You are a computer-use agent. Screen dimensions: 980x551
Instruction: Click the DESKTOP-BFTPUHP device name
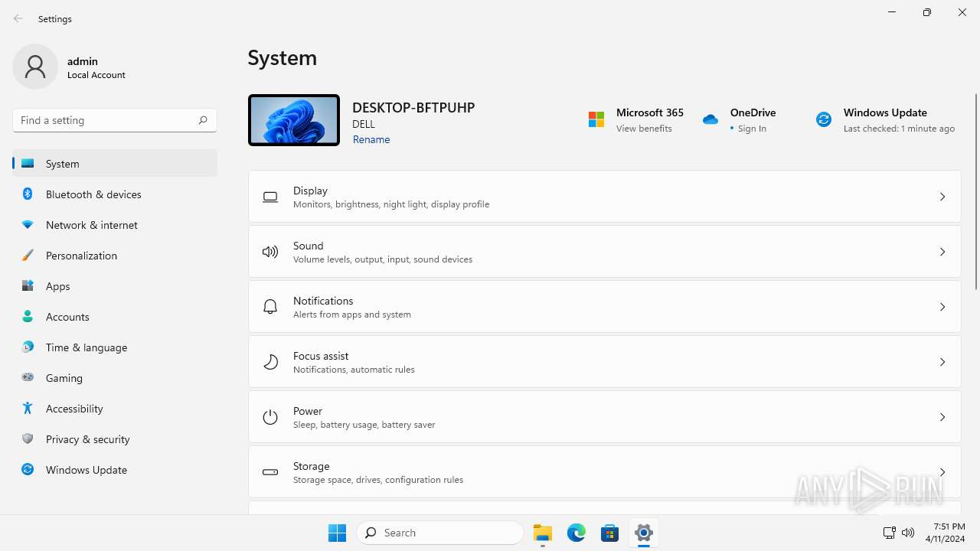[413, 107]
